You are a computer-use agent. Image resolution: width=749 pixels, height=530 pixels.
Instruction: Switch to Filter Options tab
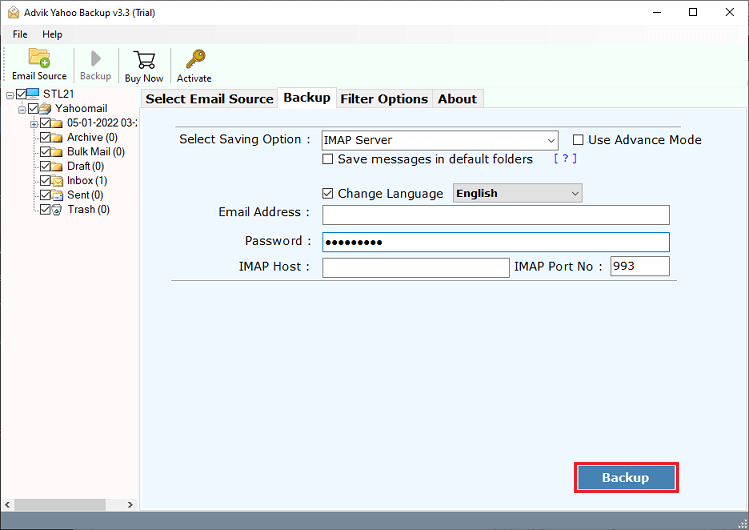tap(384, 99)
